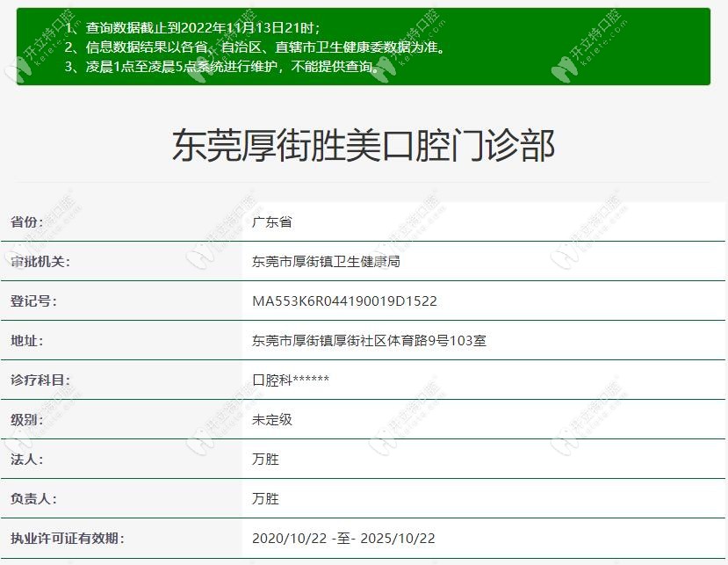The image size is (728, 565).
Task: Click the 省份 label
Action: click(x=27, y=221)
